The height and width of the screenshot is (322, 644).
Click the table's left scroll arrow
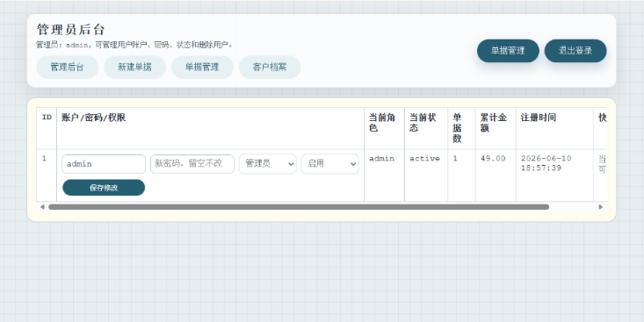point(42,207)
